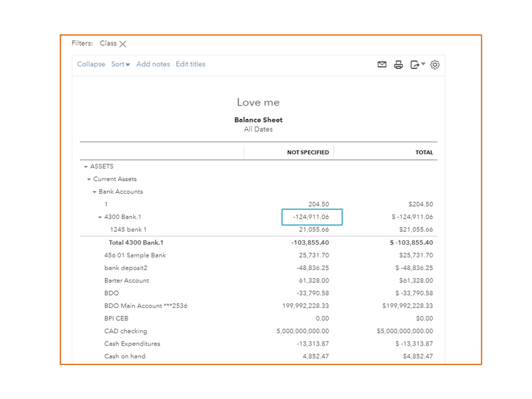Open the 204.50 amount for account 1
This screenshot has height=399, width=532.
click(318, 204)
